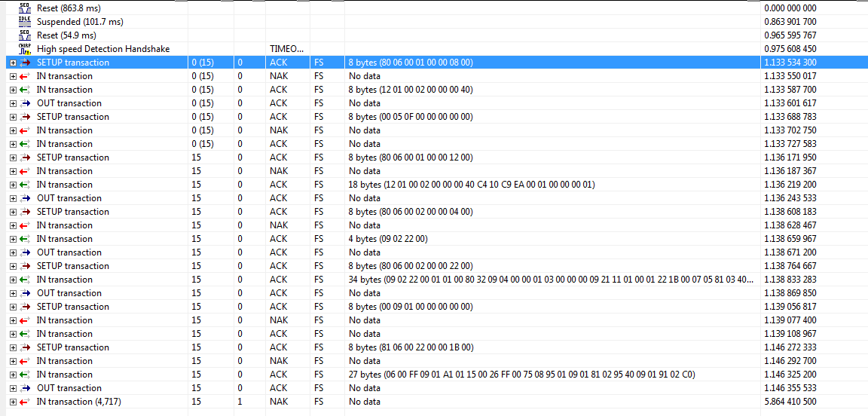This screenshot has height=416, width=868.
Task: Click the 34 bytes configuration data cell
Action: 551,280
